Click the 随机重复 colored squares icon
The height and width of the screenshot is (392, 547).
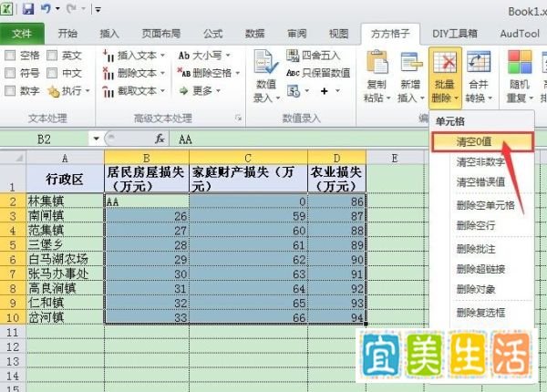coord(520,61)
